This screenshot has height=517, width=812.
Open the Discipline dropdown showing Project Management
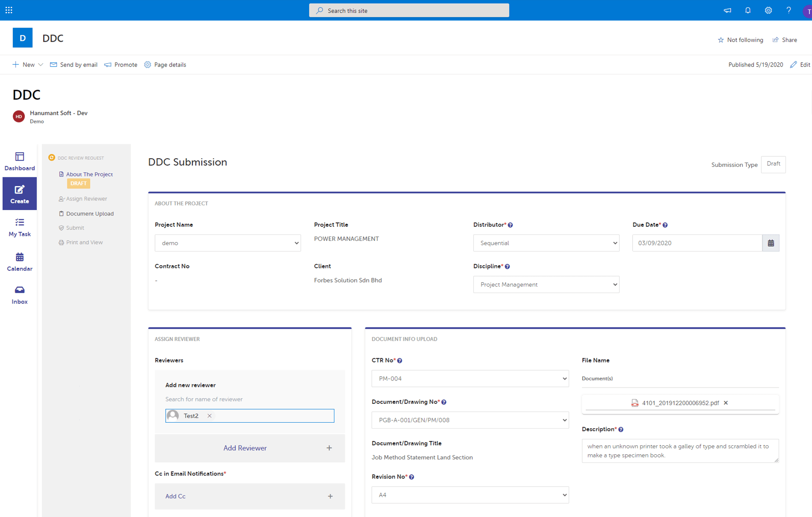point(546,284)
